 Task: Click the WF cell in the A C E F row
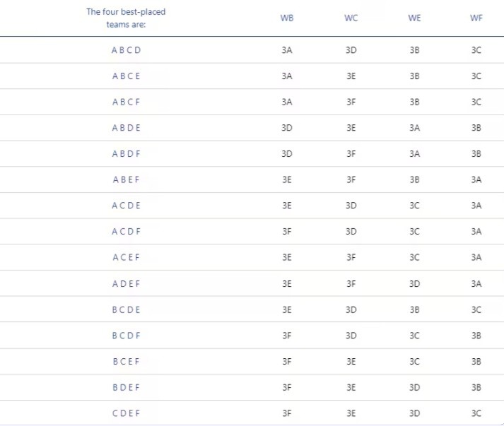coord(476,257)
